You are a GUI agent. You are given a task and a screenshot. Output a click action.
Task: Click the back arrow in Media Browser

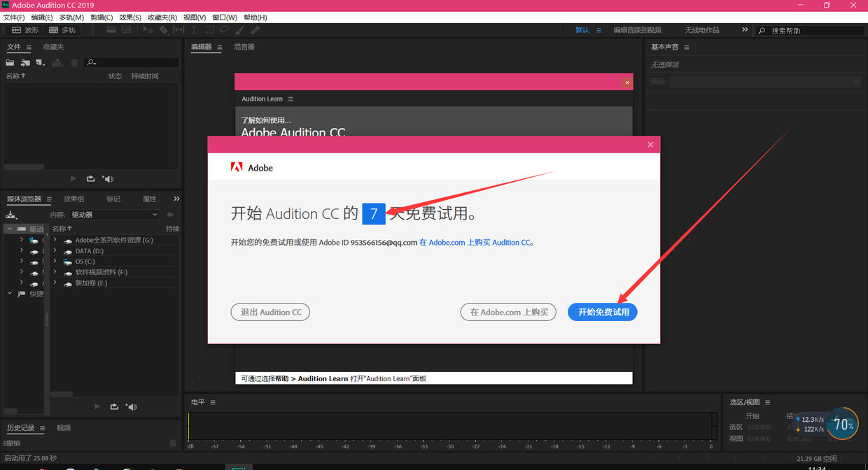point(170,215)
